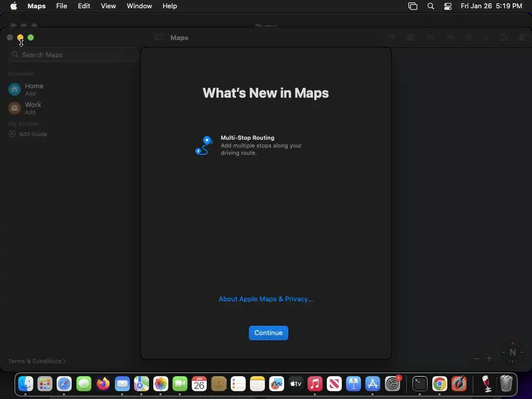Zoom in with the plus button
532x399 pixels.
(x=489, y=358)
